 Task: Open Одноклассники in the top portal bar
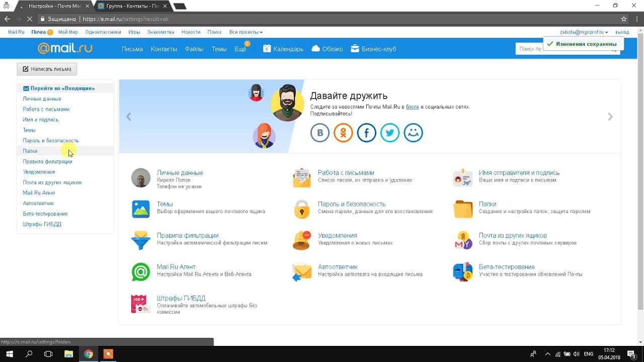103,32
